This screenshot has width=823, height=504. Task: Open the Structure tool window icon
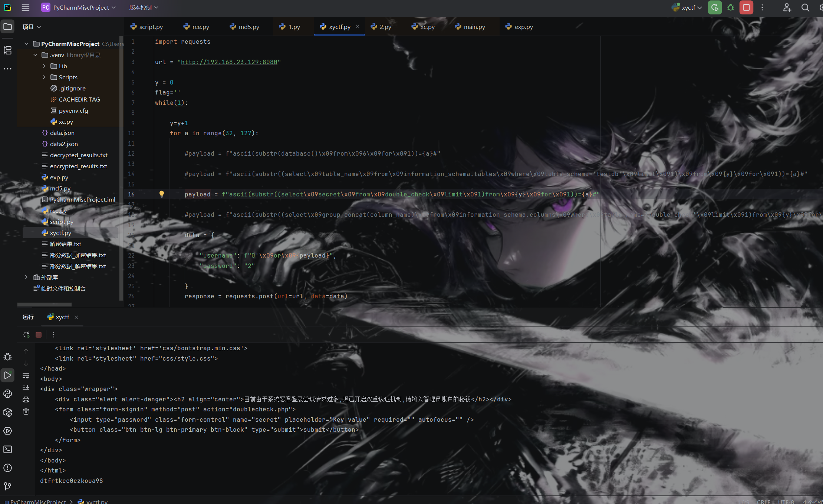pos(7,50)
